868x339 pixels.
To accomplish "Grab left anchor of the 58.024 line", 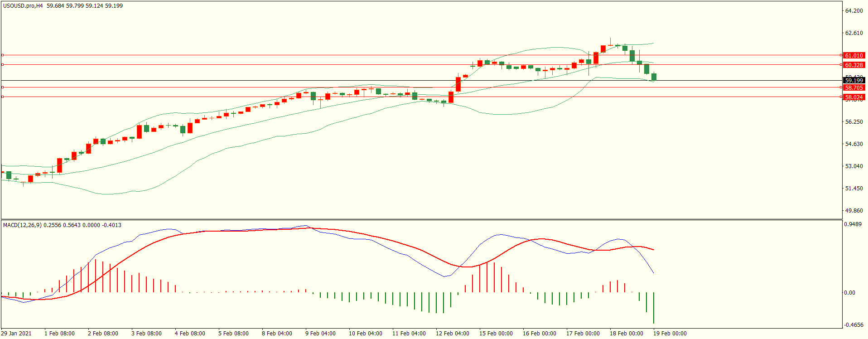I will click(2, 97).
